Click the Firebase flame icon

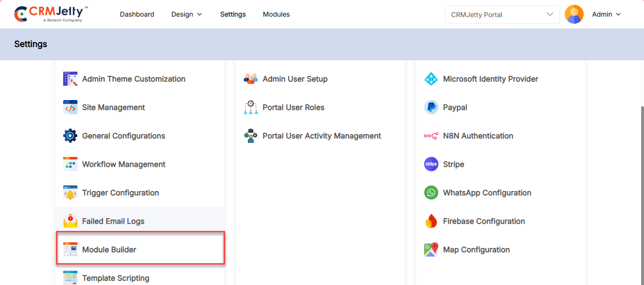[x=431, y=221]
